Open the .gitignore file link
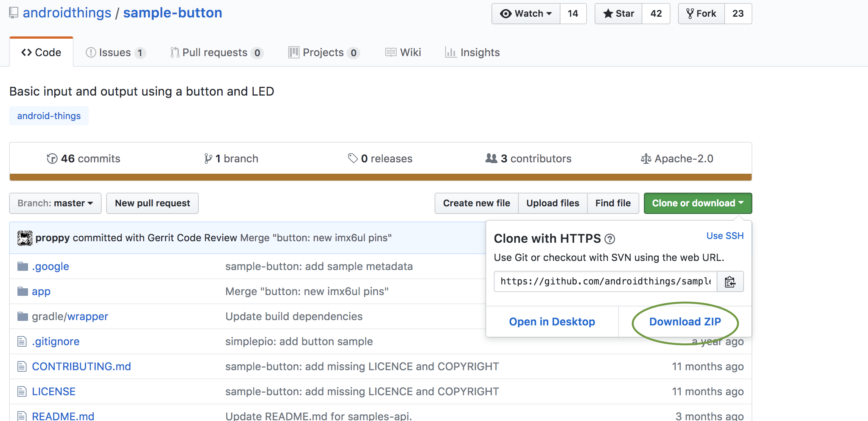 [x=56, y=342]
